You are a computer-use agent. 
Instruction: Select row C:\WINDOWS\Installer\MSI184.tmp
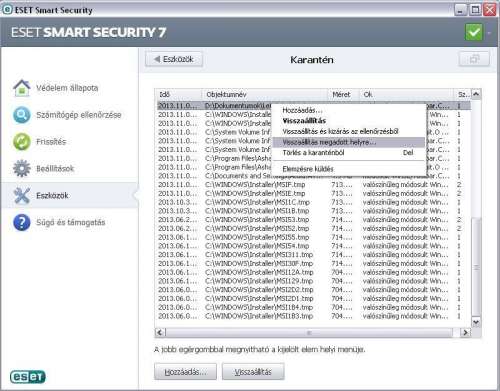point(314,307)
